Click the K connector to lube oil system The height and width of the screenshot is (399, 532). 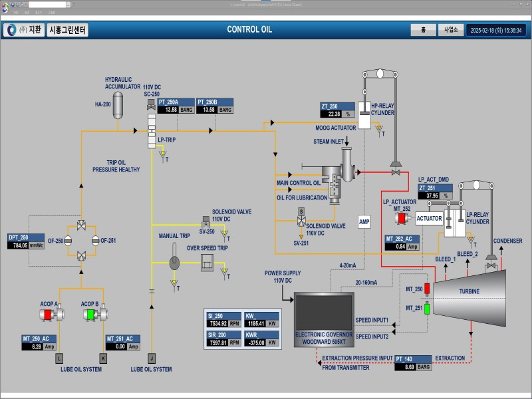[x=103, y=358]
